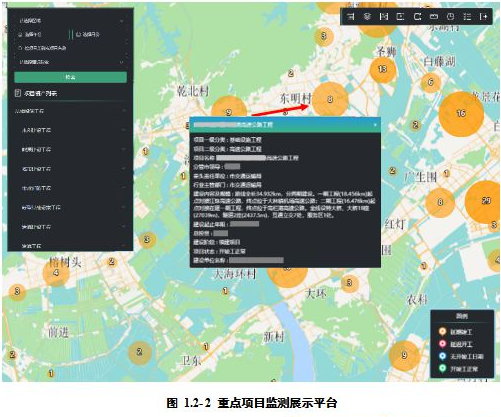
Task: Click the 大海环村 map label
Action: tap(235, 274)
